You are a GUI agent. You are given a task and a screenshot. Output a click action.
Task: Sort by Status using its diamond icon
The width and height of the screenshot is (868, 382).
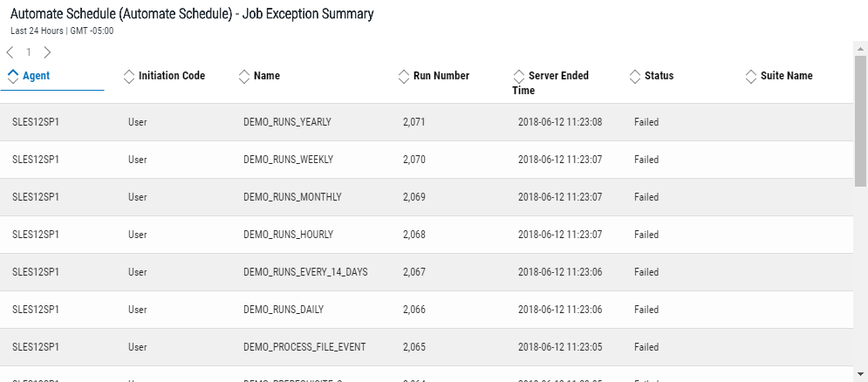635,76
